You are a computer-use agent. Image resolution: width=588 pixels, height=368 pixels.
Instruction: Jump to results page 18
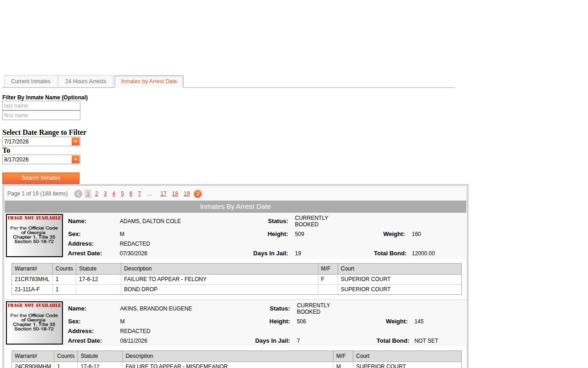175,194
